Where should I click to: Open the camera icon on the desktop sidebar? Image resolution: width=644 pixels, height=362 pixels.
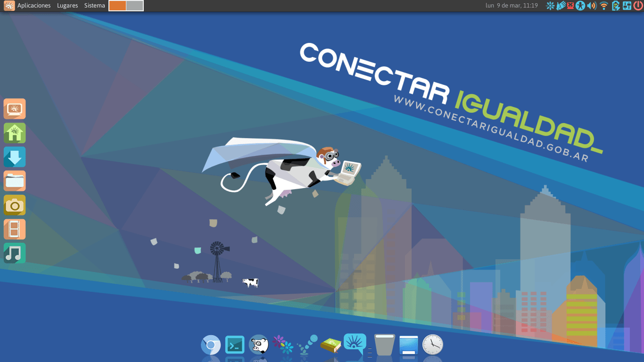pyautogui.click(x=15, y=205)
